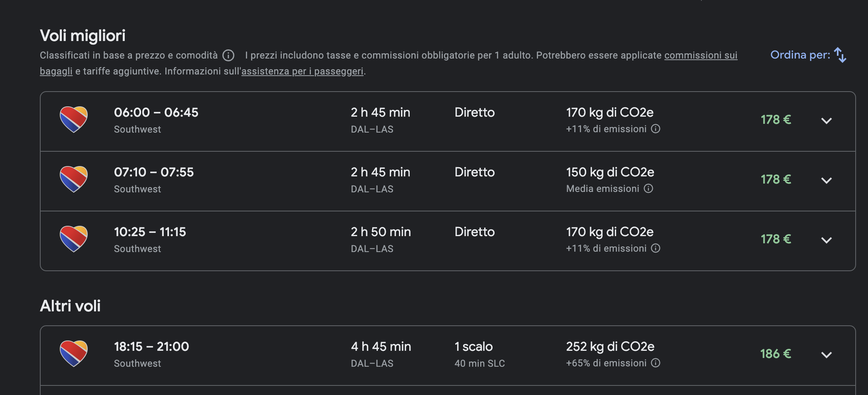Click Southwest logo of the 06:00 flight
The height and width of the screenshot is (395, 868).
[74, 119]
